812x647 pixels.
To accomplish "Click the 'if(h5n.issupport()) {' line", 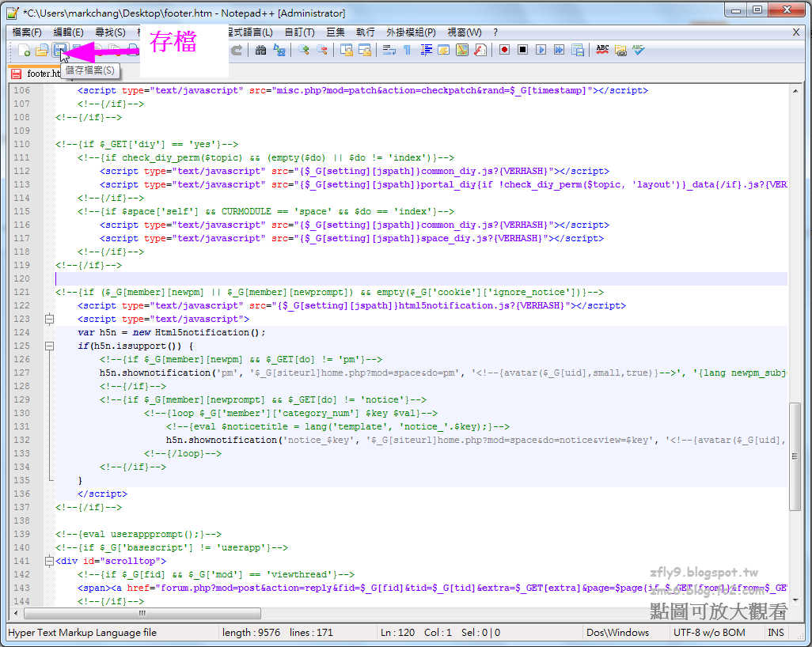I will click(135, 346).
